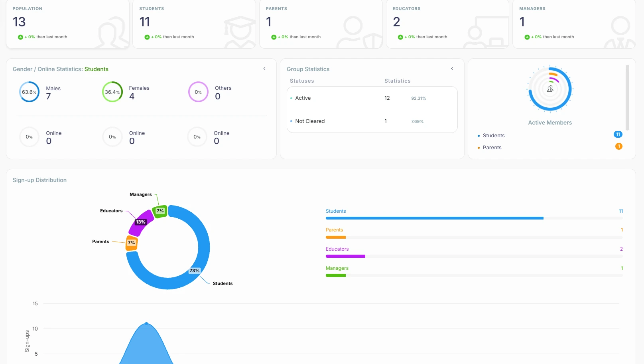Click the green Students link in statistics title
This screenshot has height=364, width=644.
tap(97, 69)
